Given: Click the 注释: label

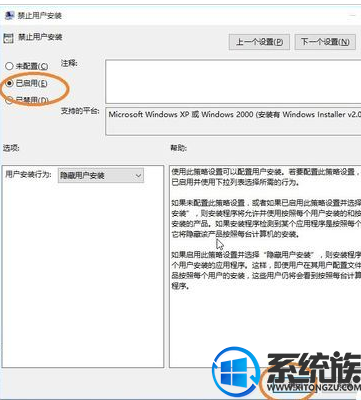Looking at the screenshot, I should (x=69, y=63).
